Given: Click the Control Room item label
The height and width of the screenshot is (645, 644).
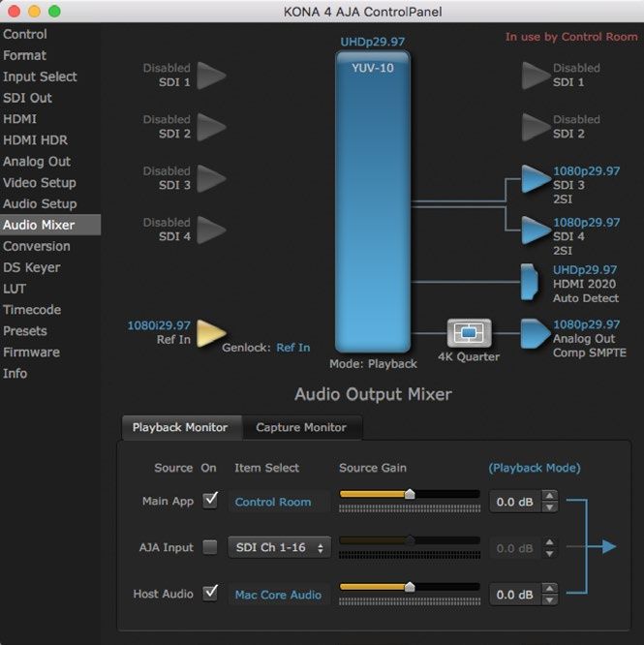Looking at the screenshot, I should coord(273,502).
